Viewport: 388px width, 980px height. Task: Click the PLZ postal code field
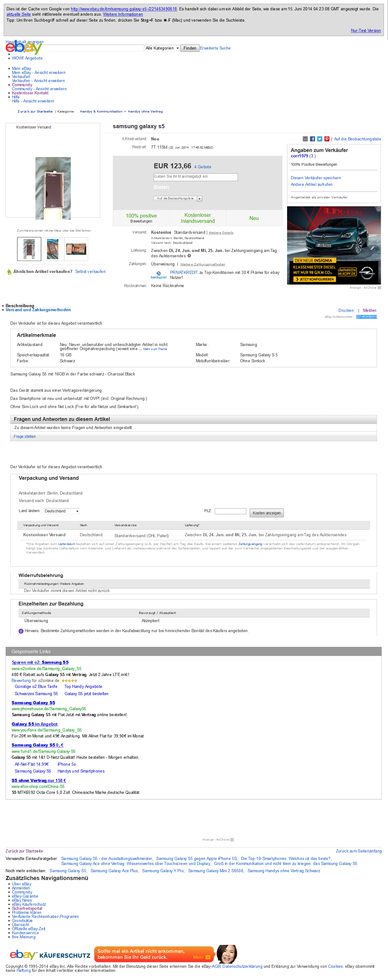[x=230, y=511]
